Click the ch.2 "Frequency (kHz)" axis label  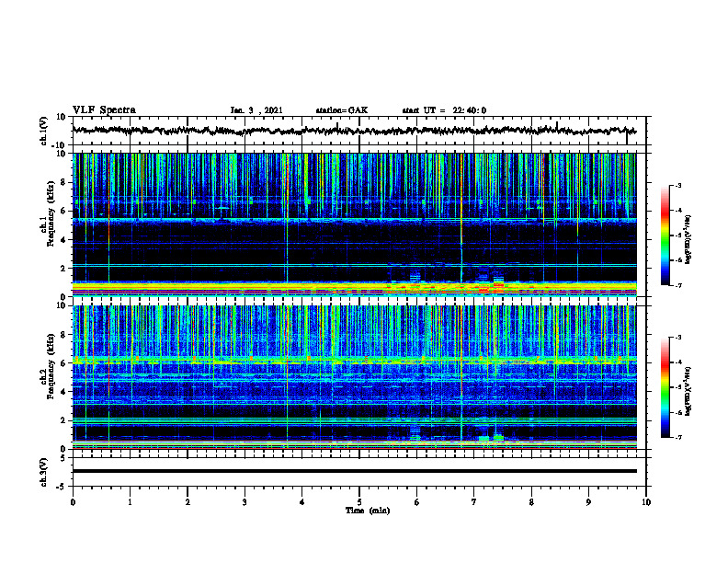point(51,366)
